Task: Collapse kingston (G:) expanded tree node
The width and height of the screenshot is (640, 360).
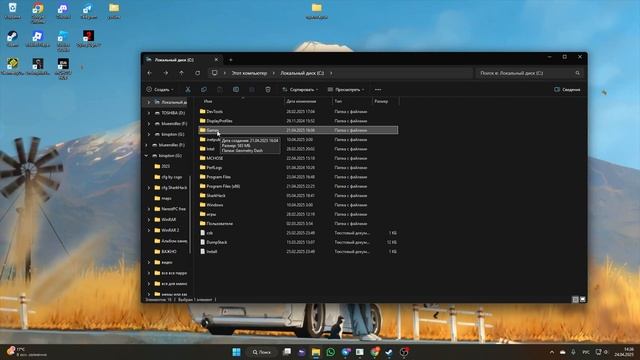Action: 146,156
